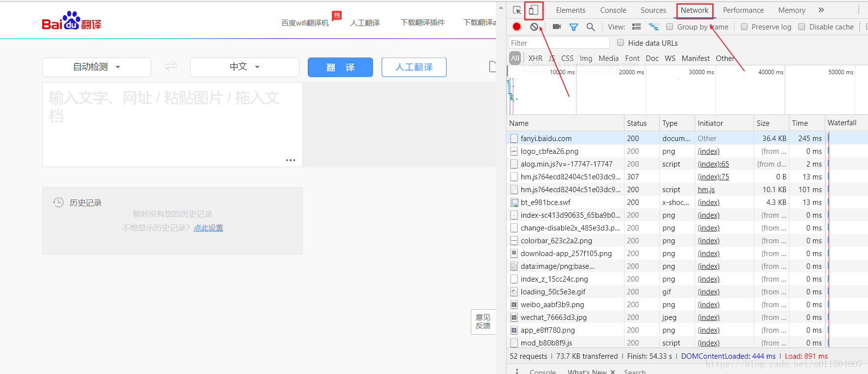Viewport: 868px width, 374px height.
Task: Click the blue 翻译 button
Action: (340, 67)
